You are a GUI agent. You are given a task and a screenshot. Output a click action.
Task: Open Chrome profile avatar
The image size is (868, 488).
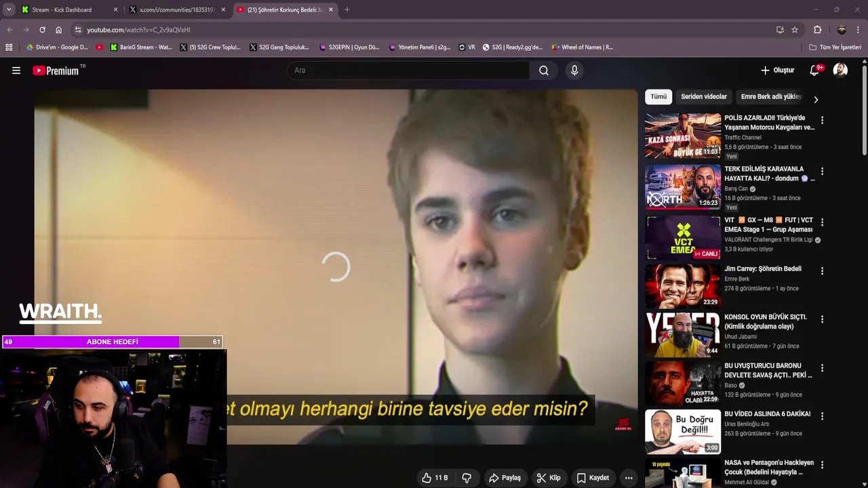click(x=842, y=30)
